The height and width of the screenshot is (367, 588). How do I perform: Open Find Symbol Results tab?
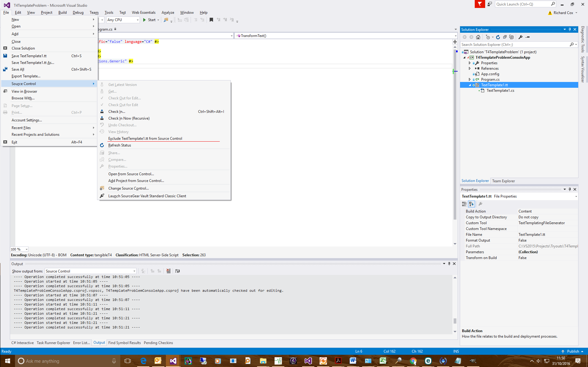point(125,343)
